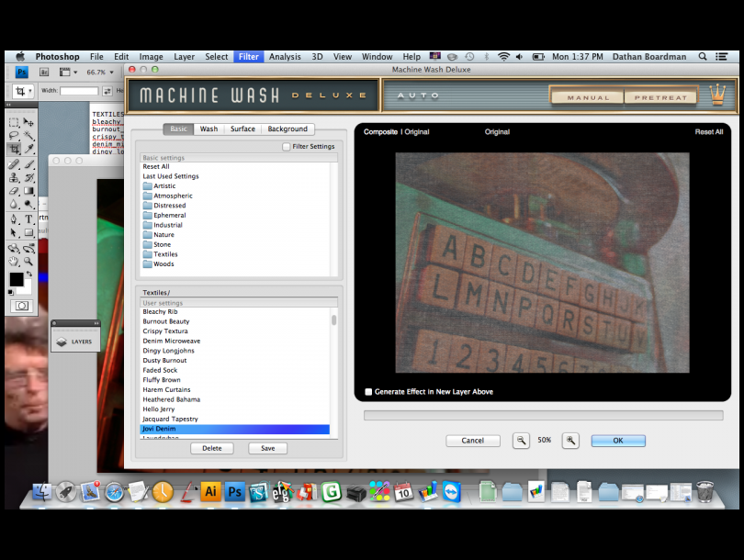Image resolution: width=744 pixels, height=560 pixels.
Task: Select the Rectangular Marquee tool
Action: (14, 122)
